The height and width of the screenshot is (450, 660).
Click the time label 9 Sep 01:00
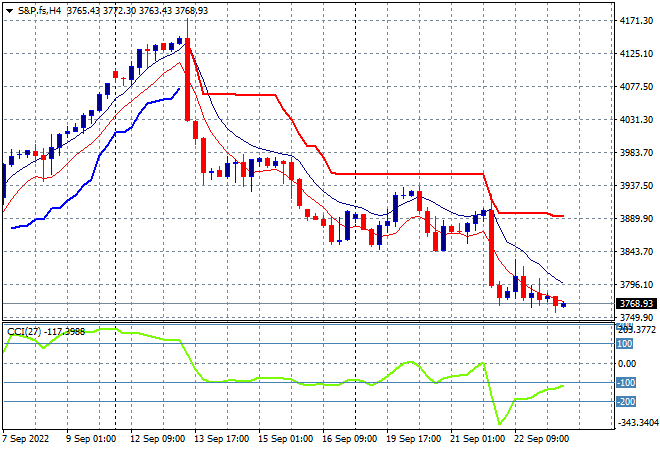click(x=90, y=439)
